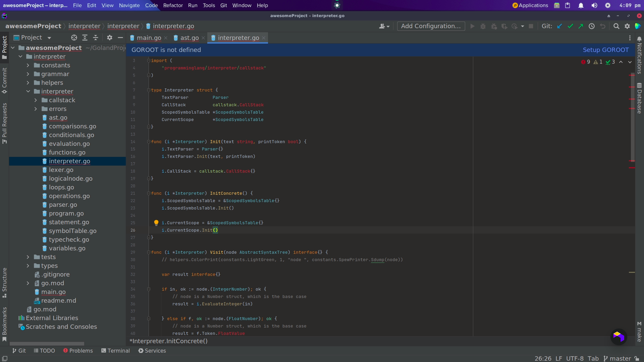The width and height of the screenshot is (644, 362).
Task: Click the Add Configuration button
Action: click(431, 26)
